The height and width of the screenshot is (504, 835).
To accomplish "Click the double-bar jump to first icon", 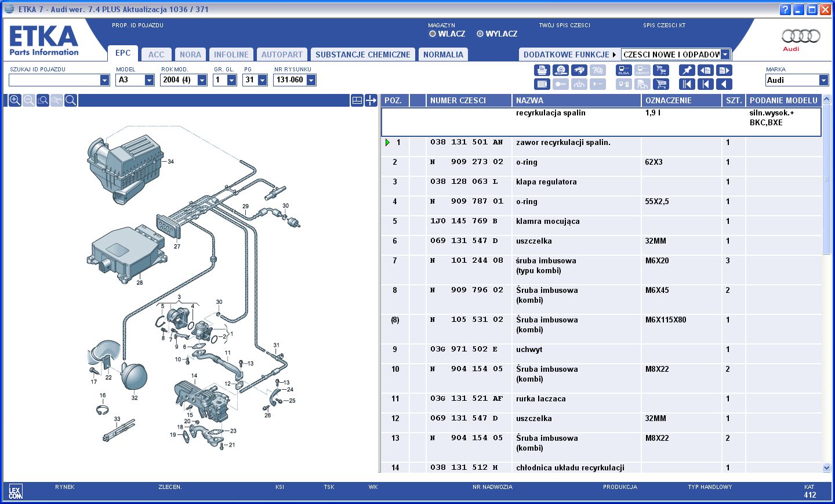I will 687,84.
